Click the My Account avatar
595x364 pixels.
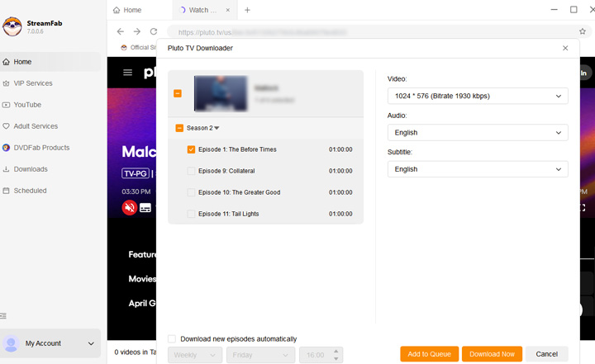(11, 343)
